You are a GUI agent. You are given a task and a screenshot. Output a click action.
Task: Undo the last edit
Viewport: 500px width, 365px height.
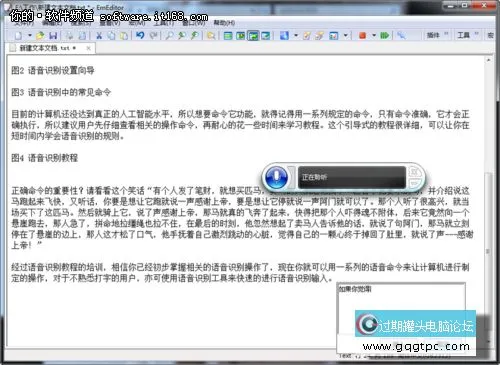point(140,35)
